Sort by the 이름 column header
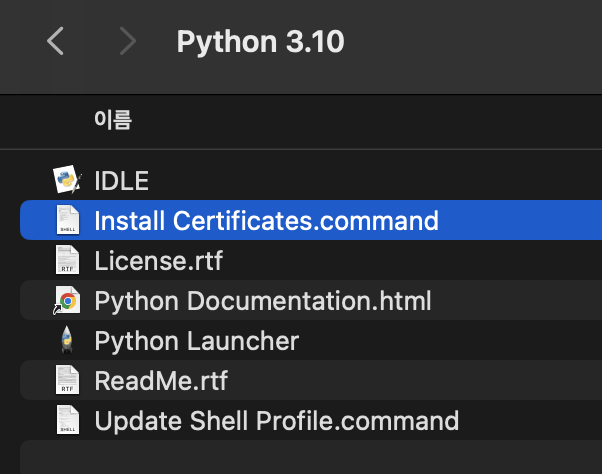602x474 pixels. point(113,120)
